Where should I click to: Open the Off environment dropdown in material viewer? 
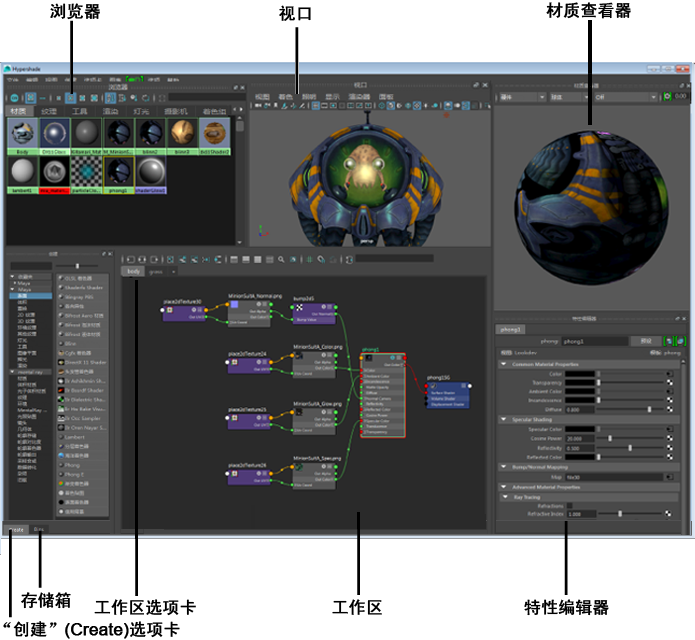625,97
